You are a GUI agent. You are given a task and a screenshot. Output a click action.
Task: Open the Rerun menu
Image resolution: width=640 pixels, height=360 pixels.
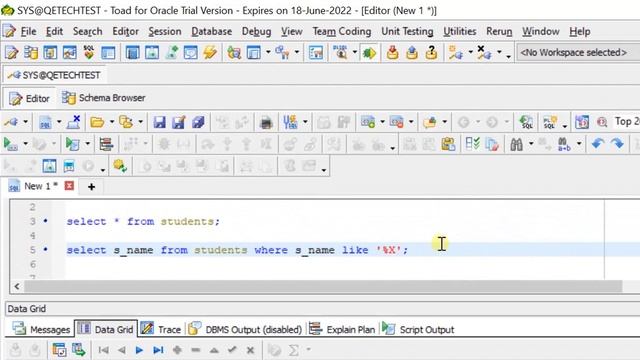click(499, 31)
